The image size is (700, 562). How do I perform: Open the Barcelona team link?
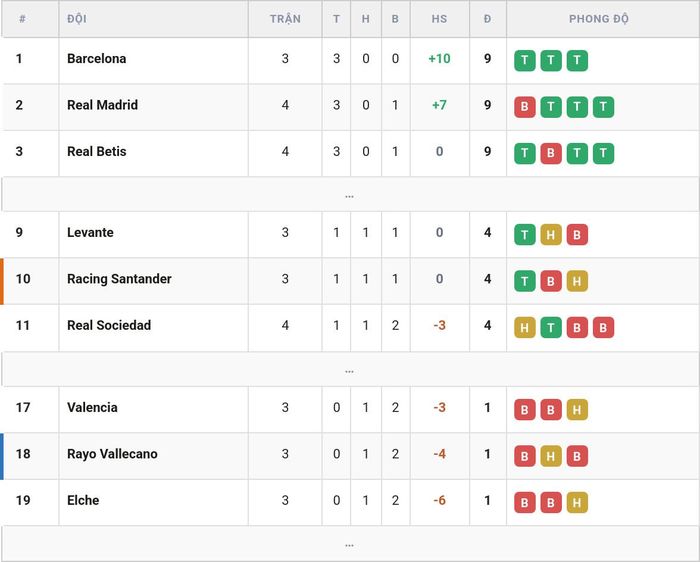96,58
